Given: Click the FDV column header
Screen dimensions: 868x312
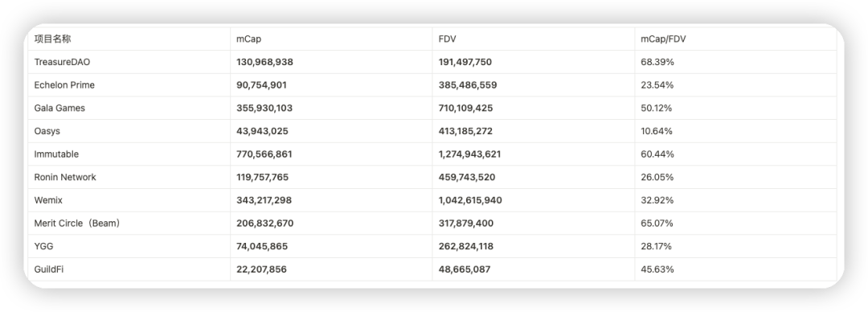Looking at the screenshot, I should 447,39.
